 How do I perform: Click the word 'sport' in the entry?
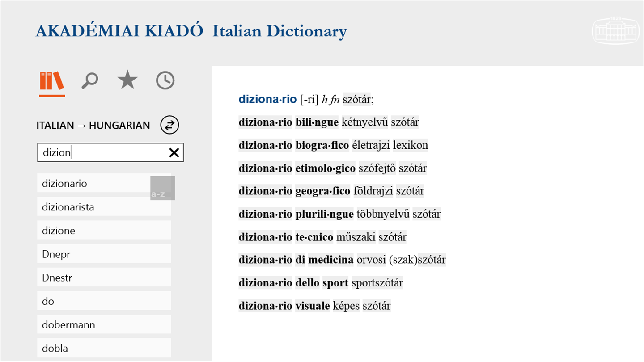pos(335,283)
